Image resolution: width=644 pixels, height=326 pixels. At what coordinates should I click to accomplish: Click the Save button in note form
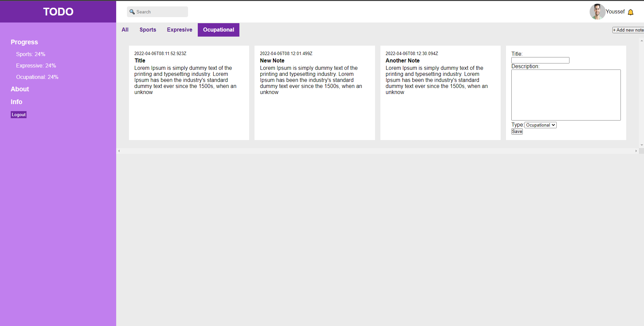517,132
